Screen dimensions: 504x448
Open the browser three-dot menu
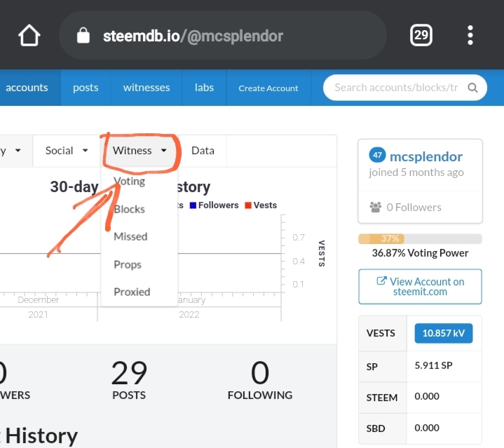(470, 35)
